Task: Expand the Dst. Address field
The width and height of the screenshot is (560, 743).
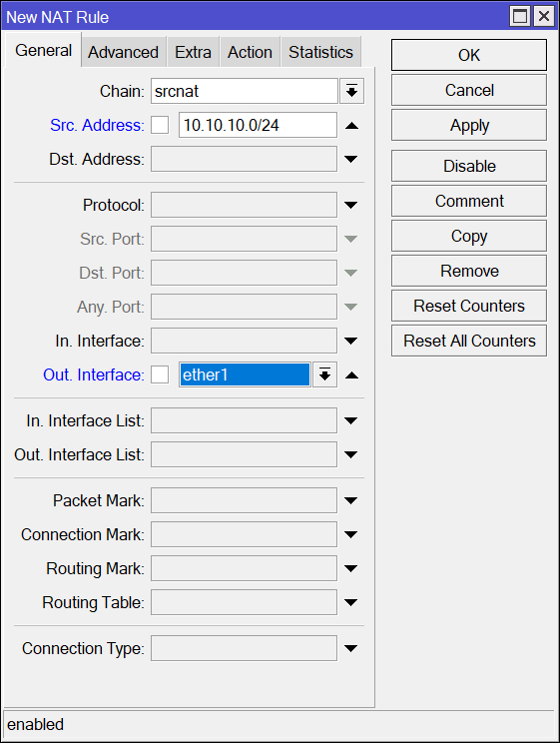Action: click(351, 159)
